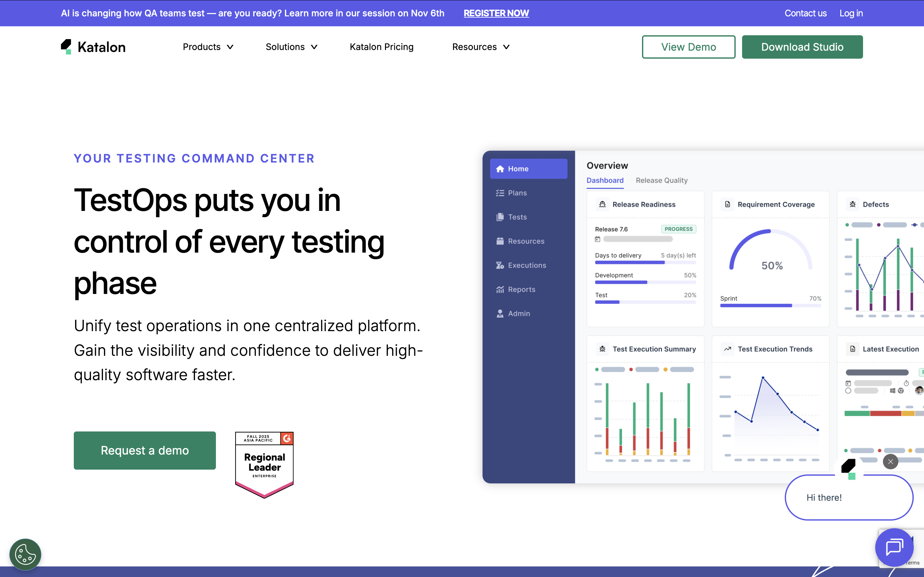Open the chat widget bubble icon
The height and width of the screenshot is (577, 924).
coord(894,547)
